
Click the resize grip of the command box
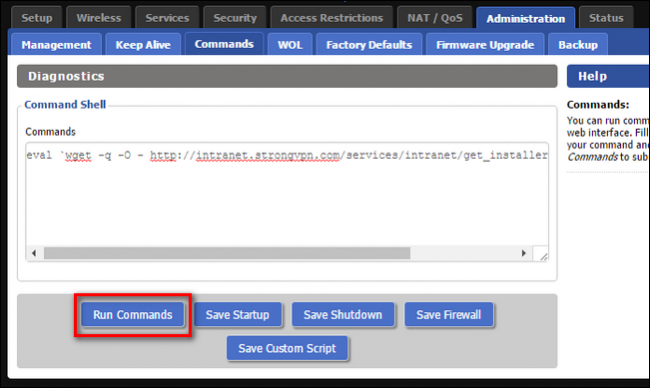tap(543, 256)
